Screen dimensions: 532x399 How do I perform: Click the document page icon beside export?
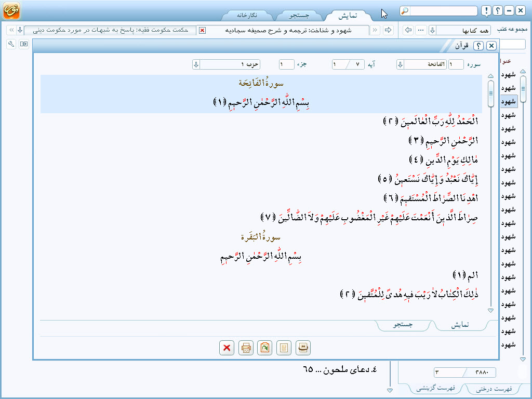pyautogui.click(x=284, y=348)
